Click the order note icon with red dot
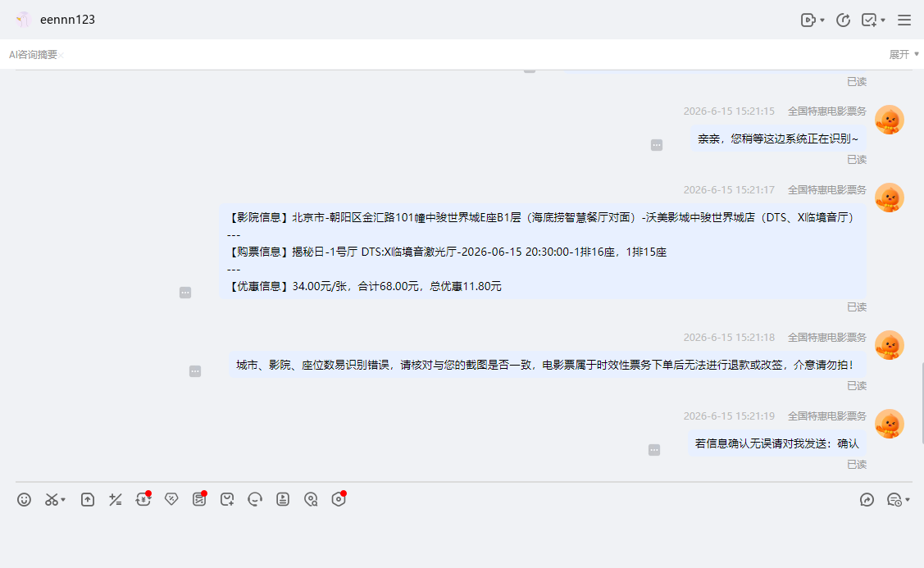The width and height of the screenshot is (924, 568). click(x=199, y=500)
